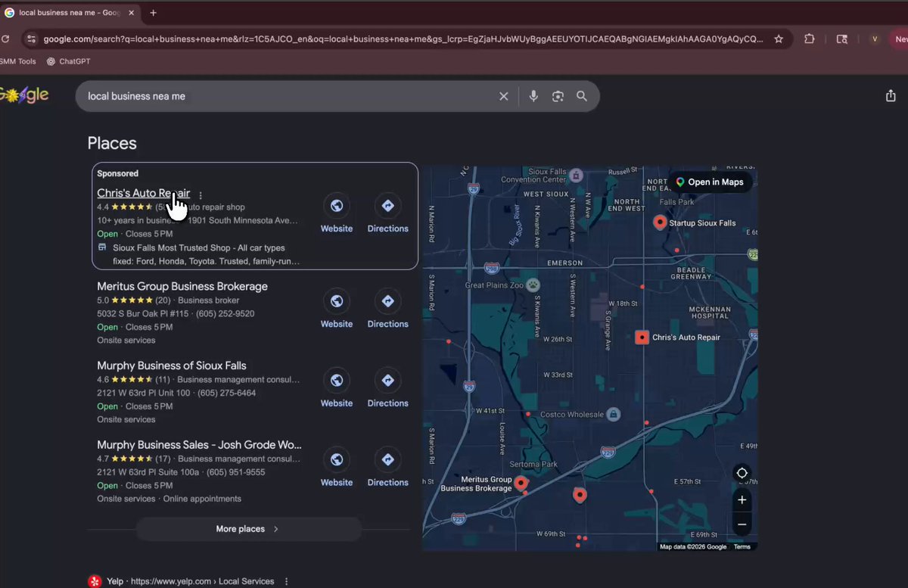908x588 pixels.
Task: Focus the browser address bar URL
Action: [403, 39]
